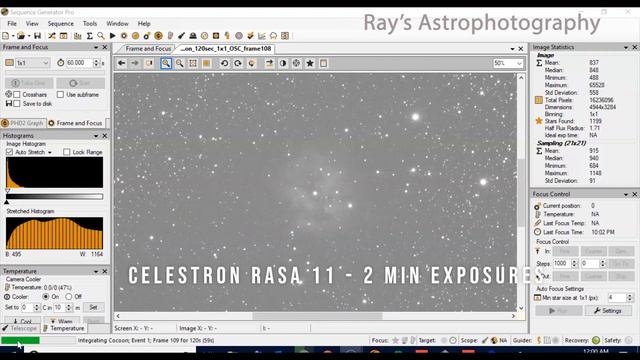Click the image horizontal scrollbar thumb
Image resolution: width=640 pixels, height=360 pixels.
[x=317, y=316]
